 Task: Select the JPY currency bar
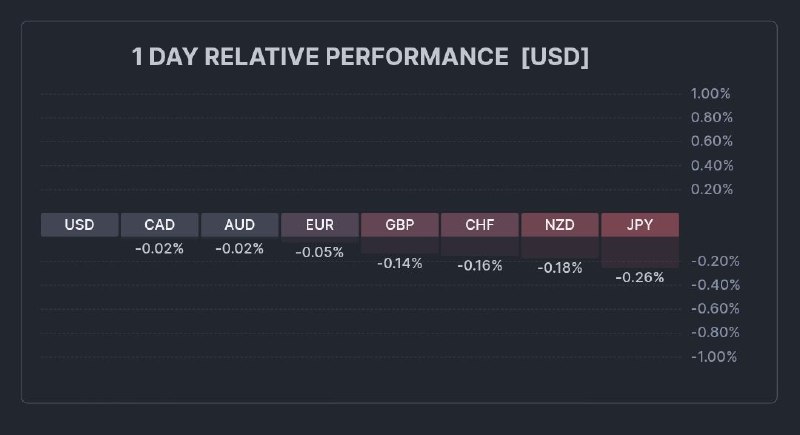[640, 225]
